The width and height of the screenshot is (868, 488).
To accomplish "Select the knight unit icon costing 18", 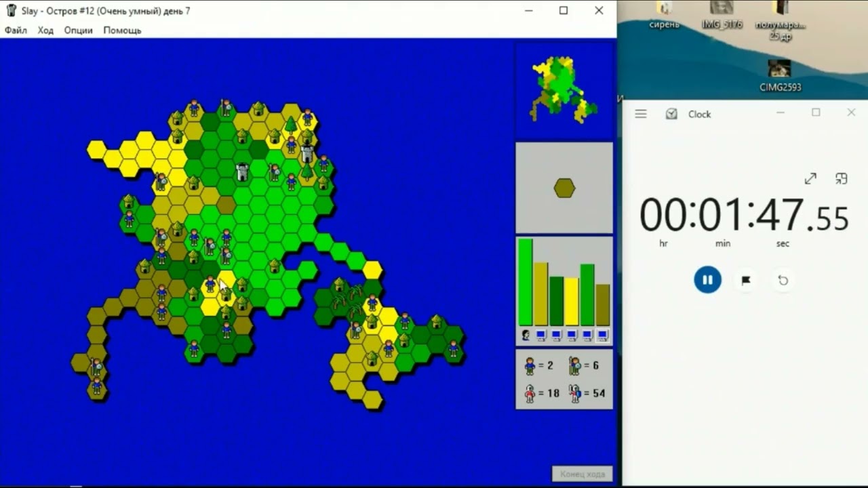I will pos(530,393).
